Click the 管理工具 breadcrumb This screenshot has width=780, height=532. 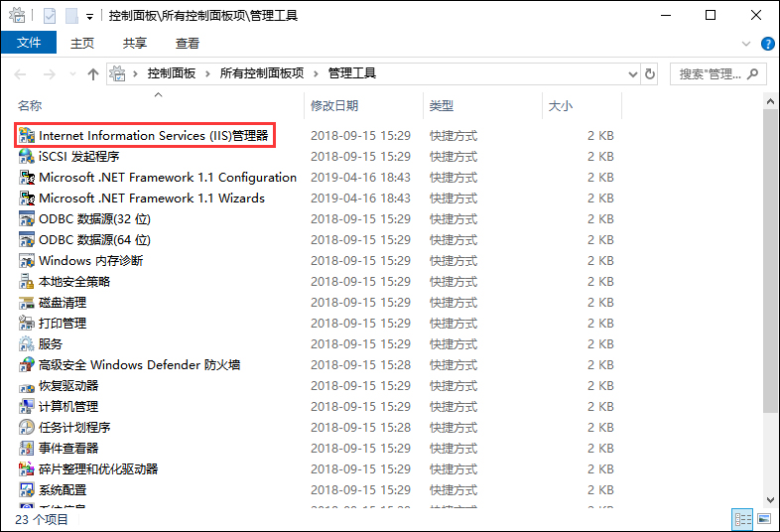351,73
